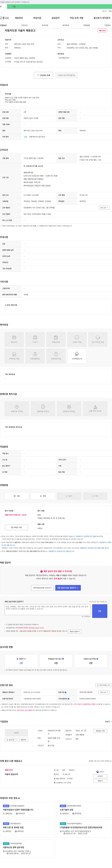Image resolution: width=112 pixels, height=868 pixels.
Task: Click the 채용시까지 badge beside the job title
Action: coord(102,31)
